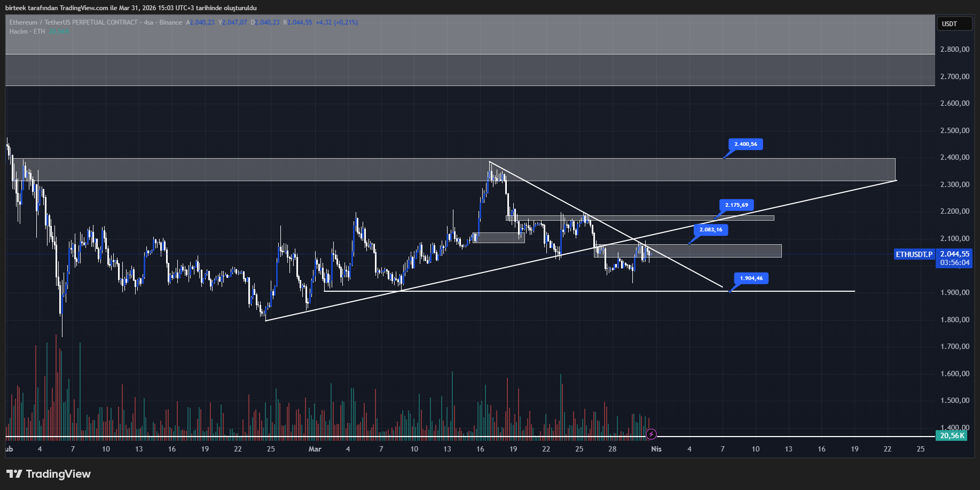Click the ETHUSDT.P price label on the axis
This screenshot has width=980, height=490.
tap(914, 255)
